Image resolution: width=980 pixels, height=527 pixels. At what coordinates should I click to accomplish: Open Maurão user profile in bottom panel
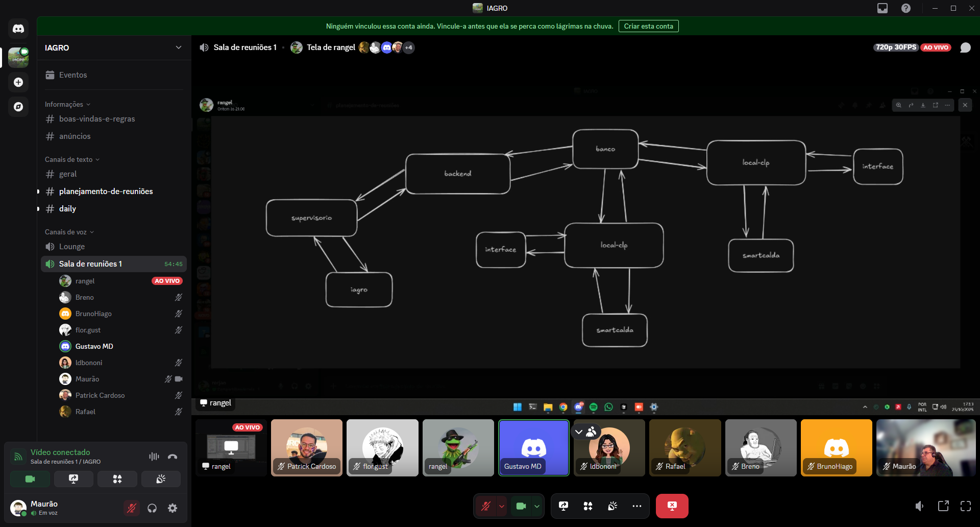click(x=43, y=508)
